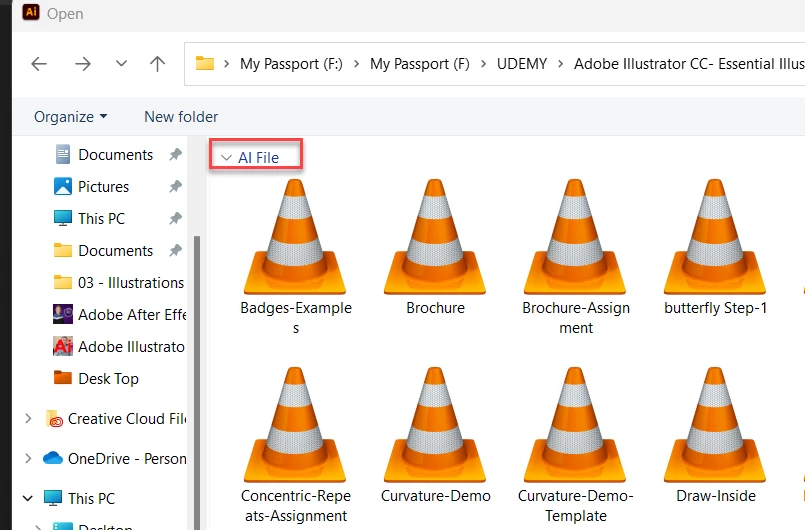Click the navigation pane scrollbar
This screenshot has width=805, height=530.
click(x=196, y=383)
